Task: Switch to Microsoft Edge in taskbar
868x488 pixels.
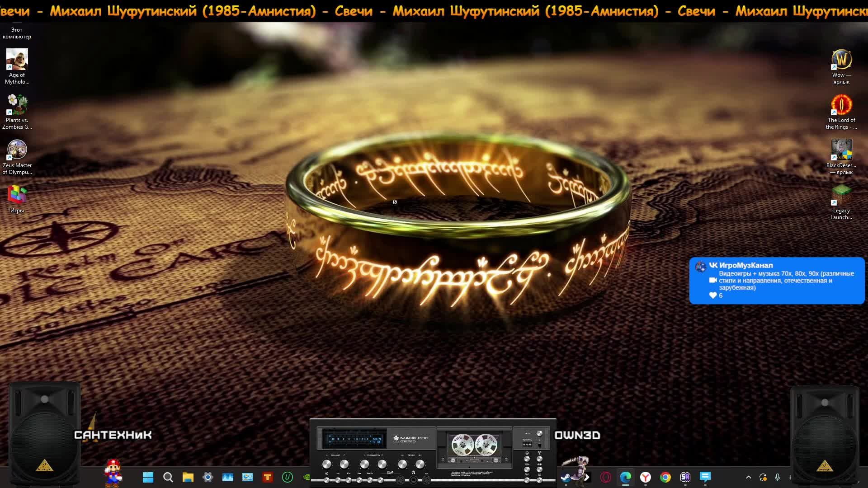Action: tap(625, 477)
